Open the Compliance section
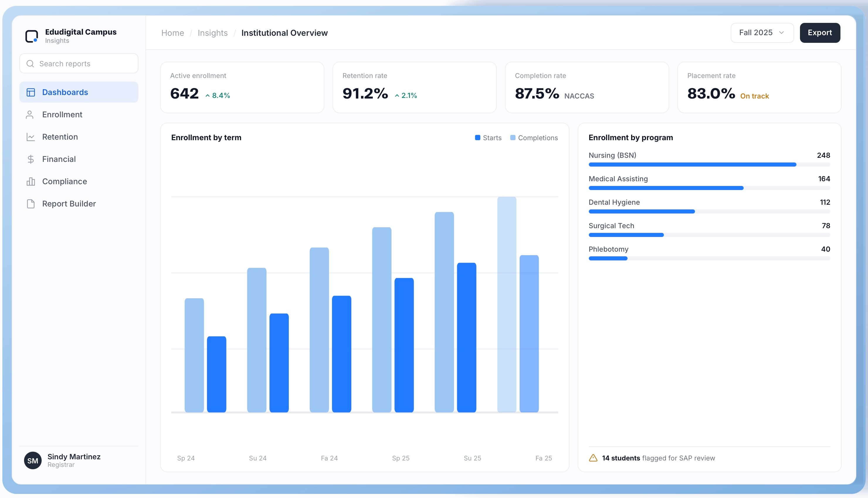The image size is (868, 498). [79, 181]
